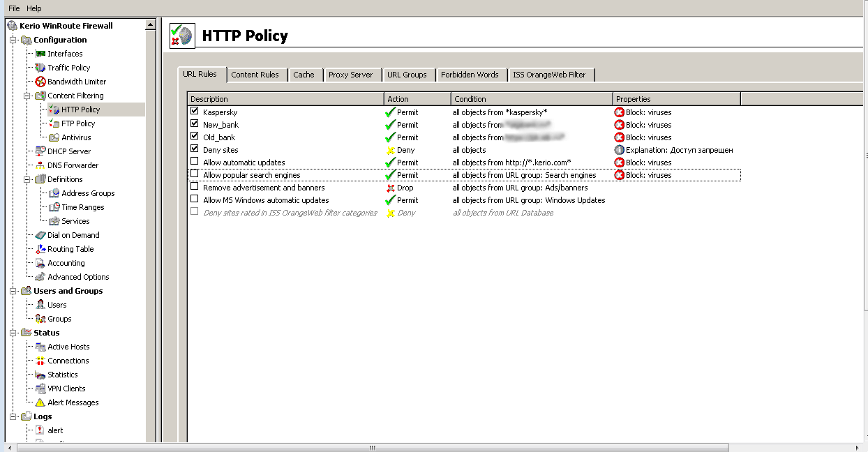This screenshot has height=452, width=868.
Task: Click the Bandwidth Limiter icon
Action: (x=40, y=82)
